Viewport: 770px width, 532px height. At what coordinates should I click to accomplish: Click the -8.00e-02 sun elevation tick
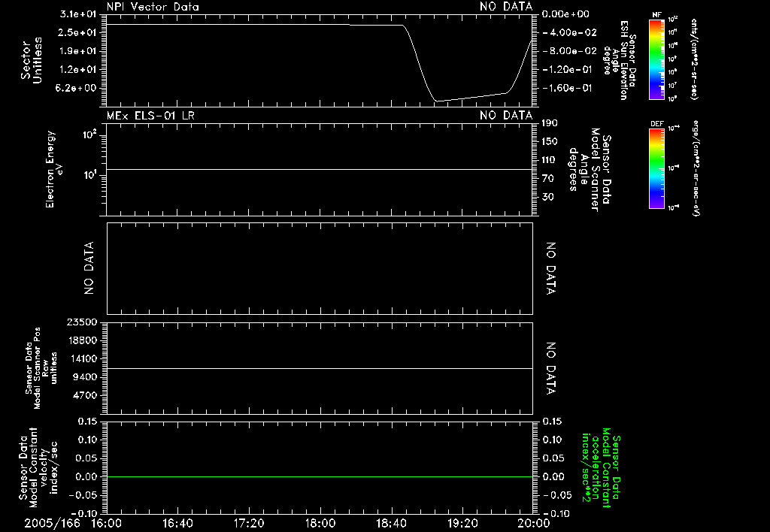click(x=570, y=51)
